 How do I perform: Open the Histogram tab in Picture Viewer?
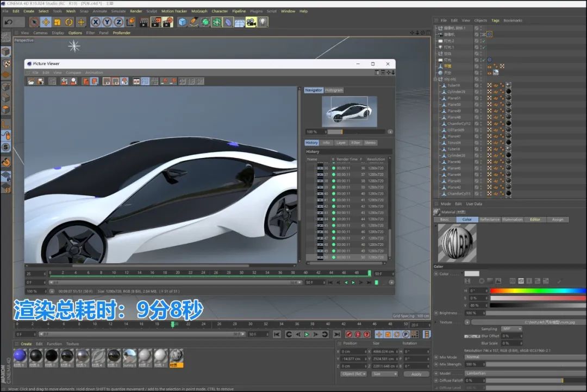coord(334,90)
